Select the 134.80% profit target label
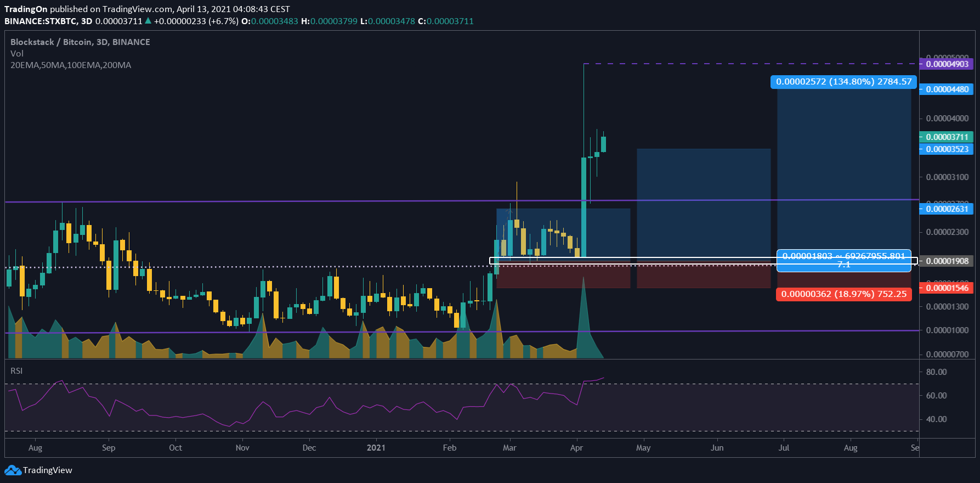The image size is (980, 483). (x=844, y=82)
